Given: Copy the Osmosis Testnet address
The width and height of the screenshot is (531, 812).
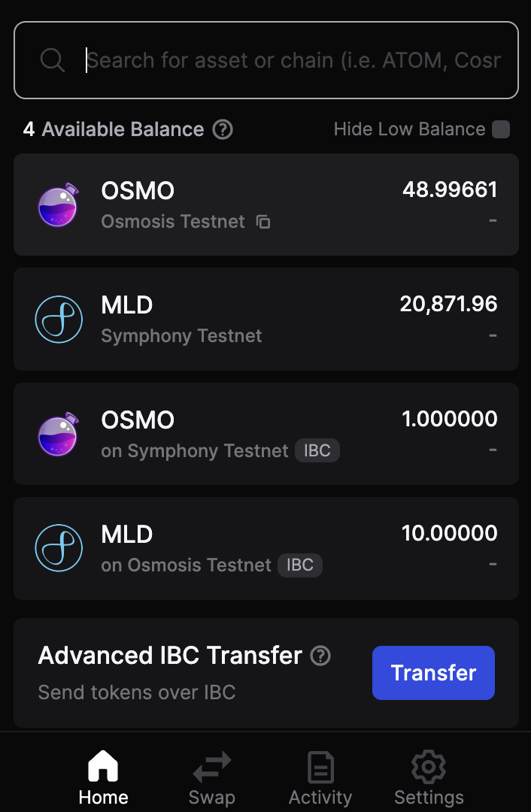Looking at the screenshot, I should click(262, 222).
